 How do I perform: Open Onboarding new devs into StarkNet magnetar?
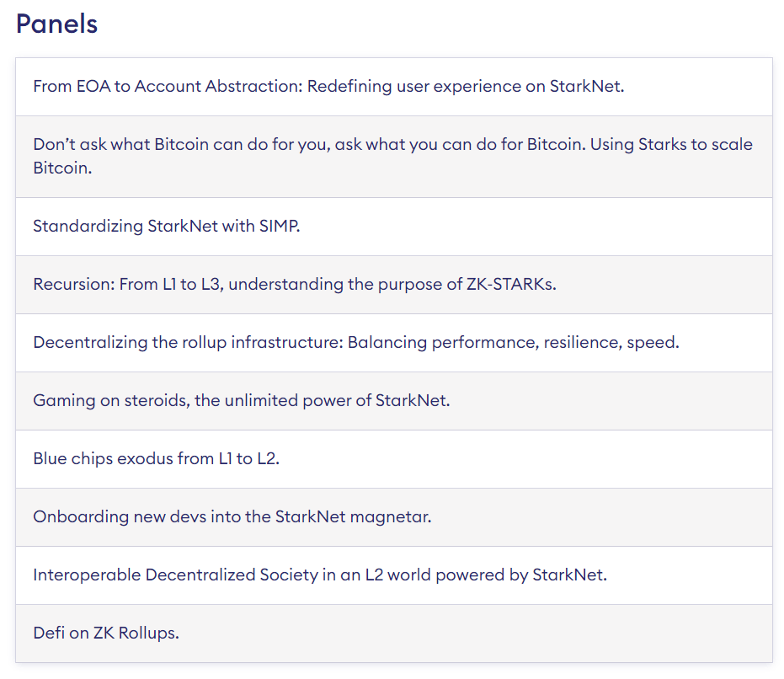pos(394,517)
